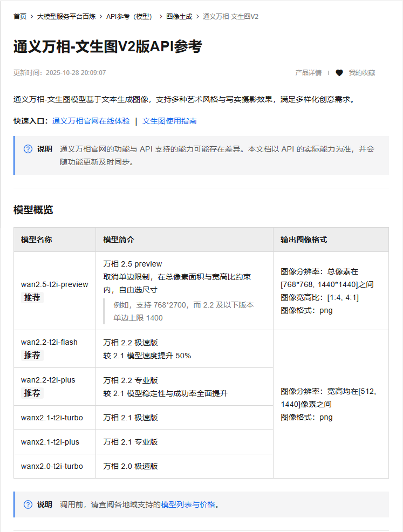Click the 快速入口 label
Screen dimensions: 403x532
31,121
